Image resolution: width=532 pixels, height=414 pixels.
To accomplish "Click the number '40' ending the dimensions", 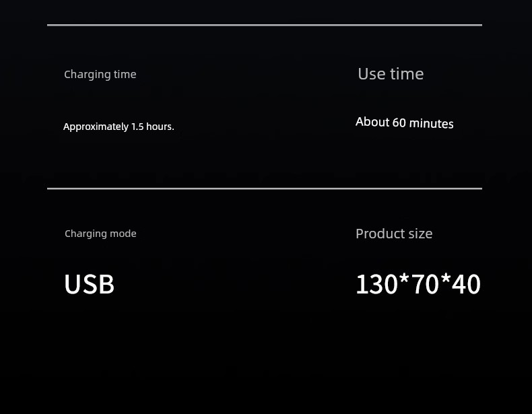I will [466, 284].
